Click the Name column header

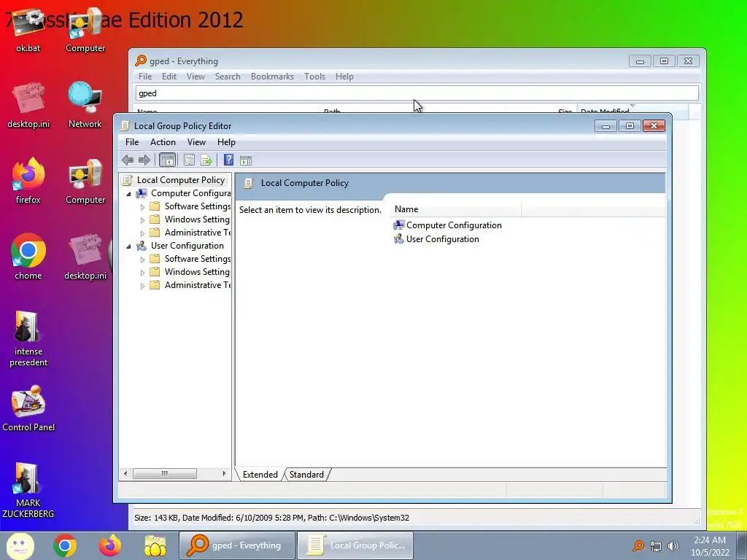457,209
